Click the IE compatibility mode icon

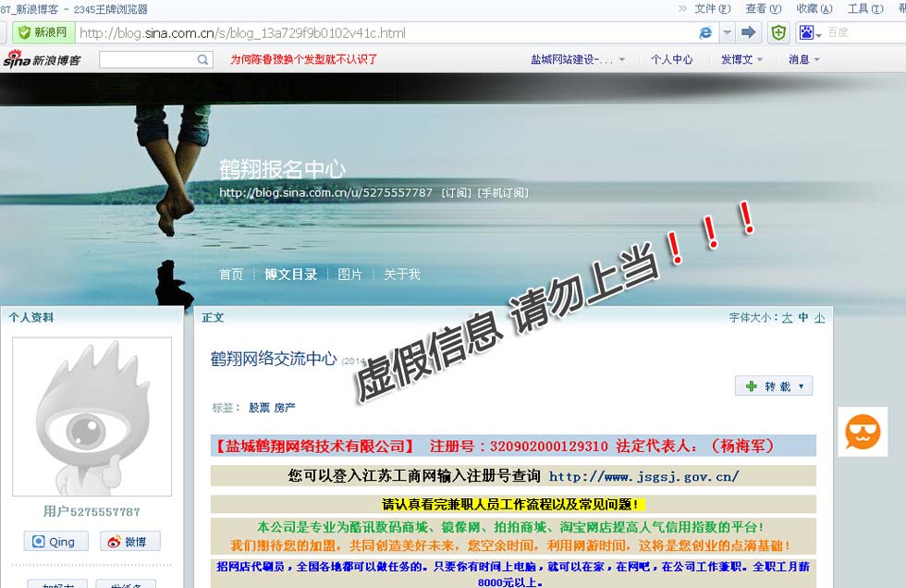tap(706, 32)
